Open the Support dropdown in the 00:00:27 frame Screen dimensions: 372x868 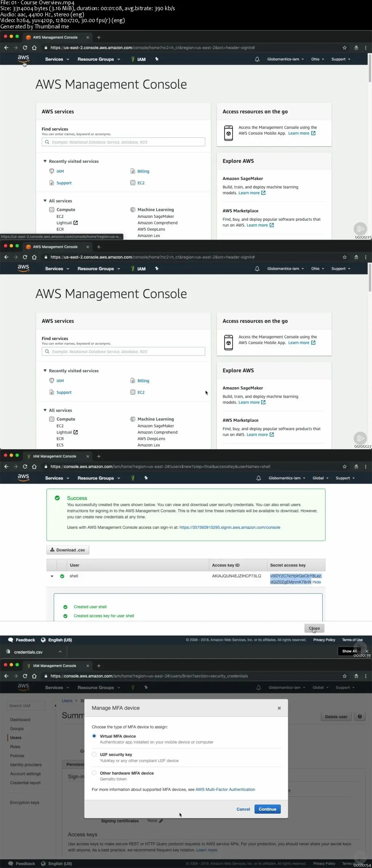(x=341, y=269)
